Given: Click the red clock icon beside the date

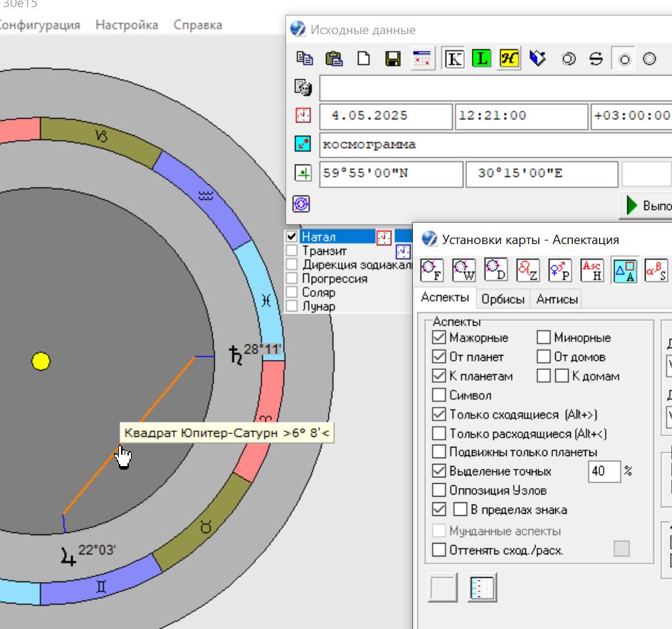Looking at the screenshot, I should coord(303,115).
